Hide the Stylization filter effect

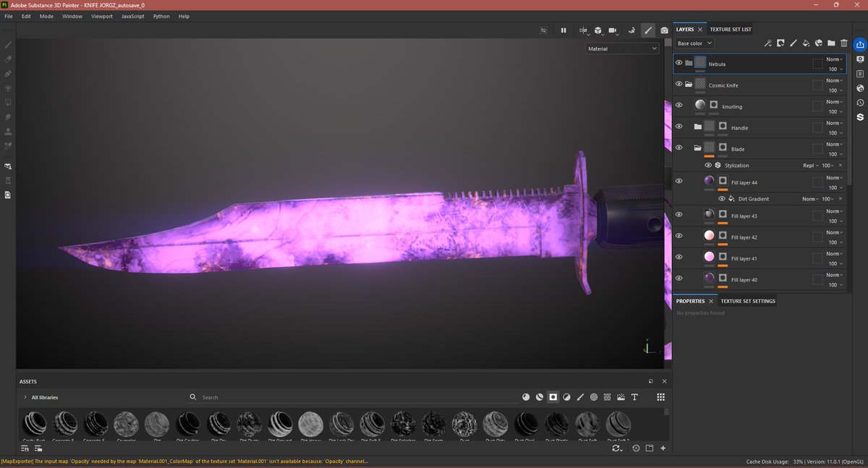(708, 166)
